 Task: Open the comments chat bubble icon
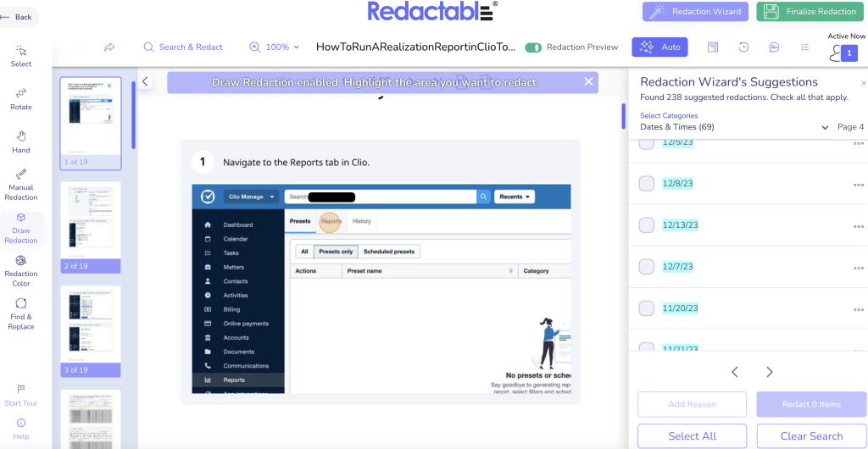774,47
